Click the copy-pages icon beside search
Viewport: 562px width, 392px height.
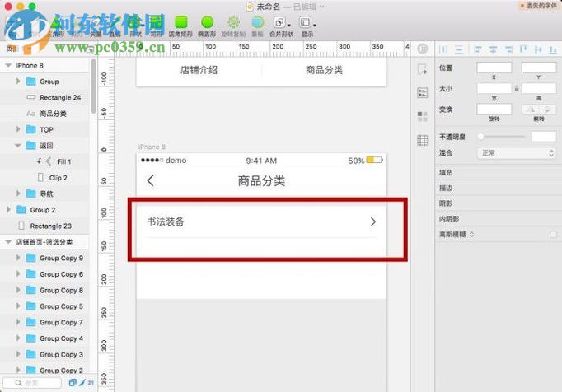[73, 383]
